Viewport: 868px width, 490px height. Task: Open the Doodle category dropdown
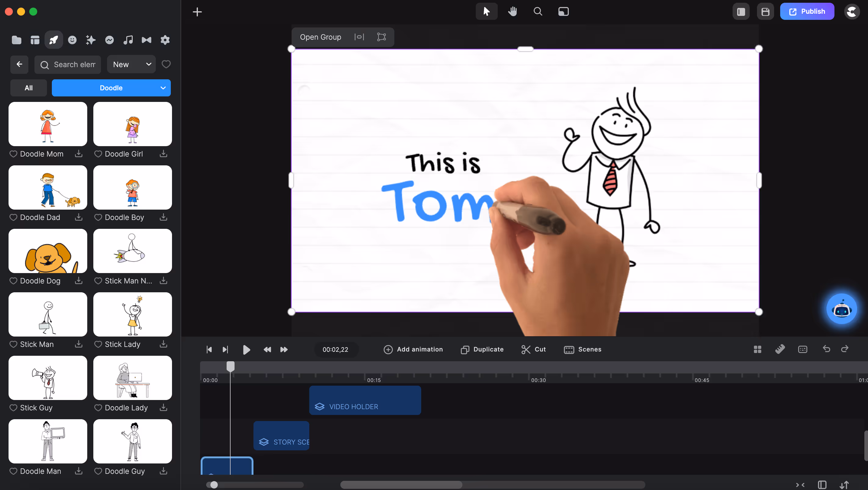pyautogui.click(x=111, y=88)
